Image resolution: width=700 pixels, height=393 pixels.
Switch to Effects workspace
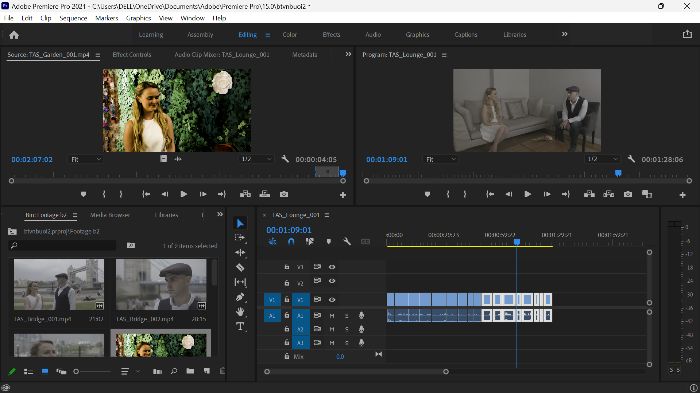[x=331, y=34]
